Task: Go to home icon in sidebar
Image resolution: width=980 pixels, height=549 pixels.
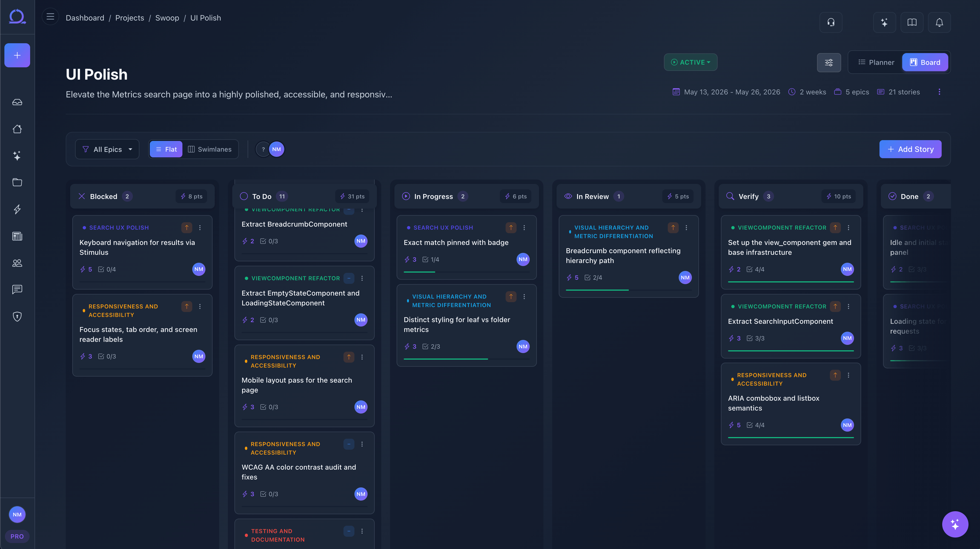Action: coord(17,129)
